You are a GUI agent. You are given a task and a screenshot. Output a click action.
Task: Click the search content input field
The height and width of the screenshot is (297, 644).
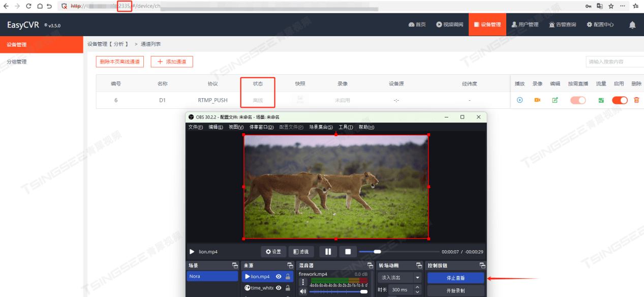tap(615, 62)
